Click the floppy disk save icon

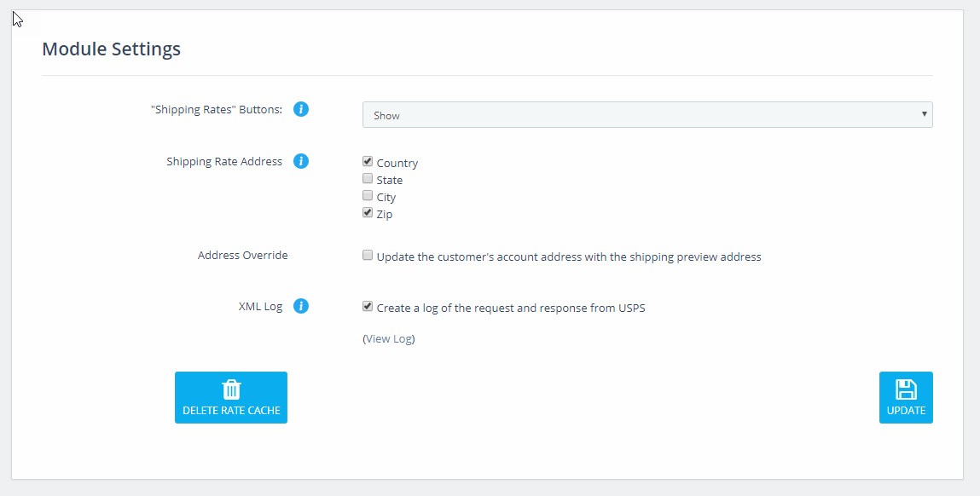[x=906, y=389]
